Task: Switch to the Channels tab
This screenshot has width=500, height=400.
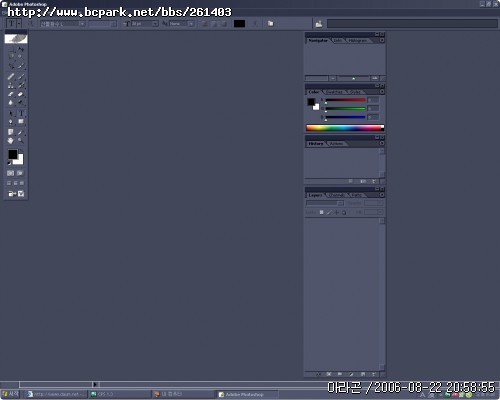Action: point(336,195)
